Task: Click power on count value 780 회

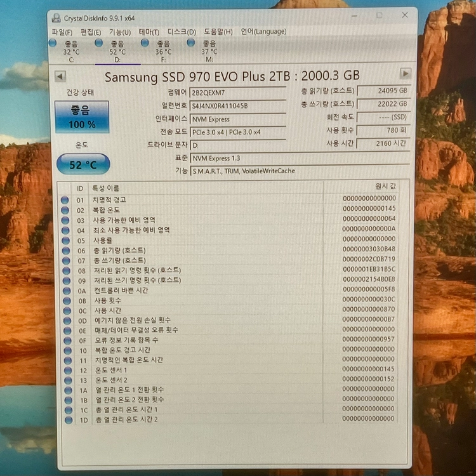Action: 384,130
